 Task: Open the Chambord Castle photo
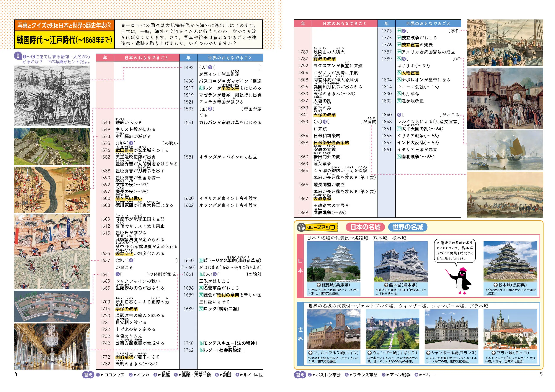pos(451,329)
